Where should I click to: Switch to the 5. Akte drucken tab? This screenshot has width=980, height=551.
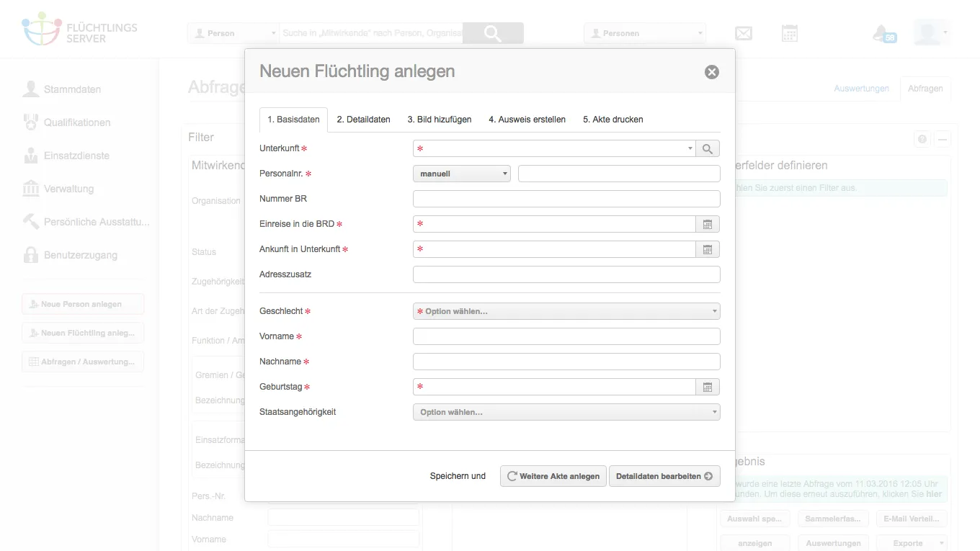613,120
